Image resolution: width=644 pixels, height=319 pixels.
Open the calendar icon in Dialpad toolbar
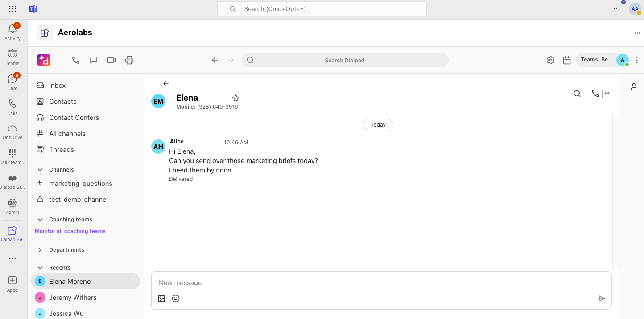(x=567, y=60)
